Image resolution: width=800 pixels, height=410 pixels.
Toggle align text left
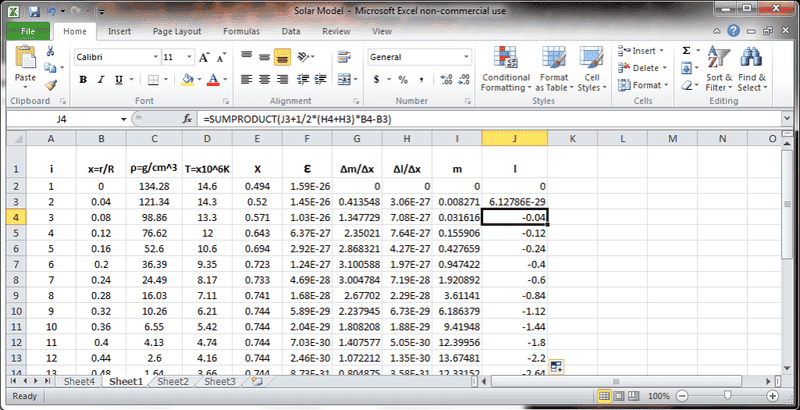[247, 80]
